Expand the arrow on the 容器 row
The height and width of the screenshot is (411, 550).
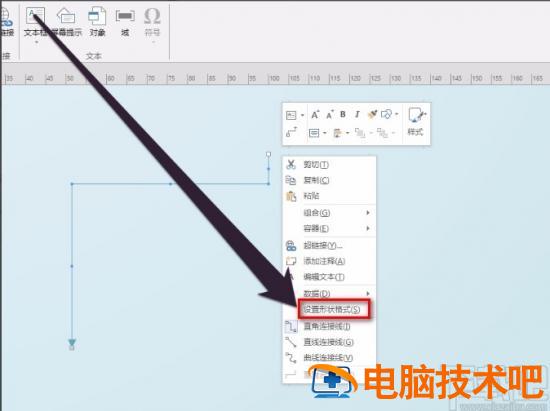point(368,228)
